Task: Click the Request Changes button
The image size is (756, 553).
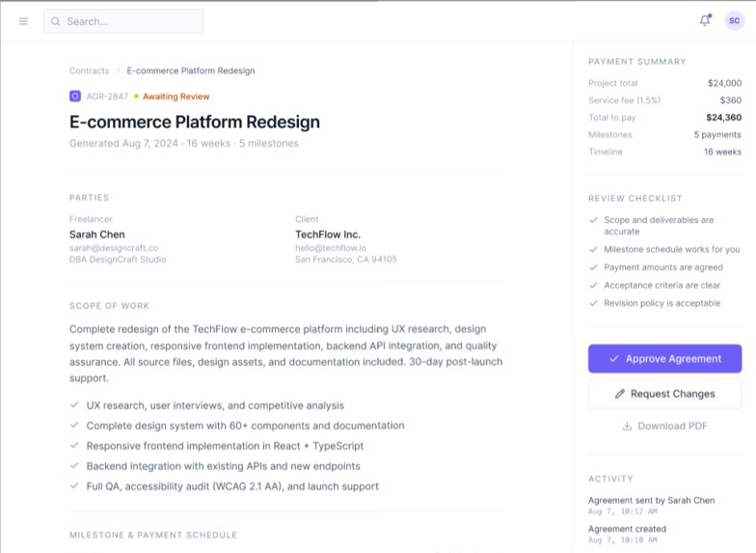Action: click(x=665, y=394)
